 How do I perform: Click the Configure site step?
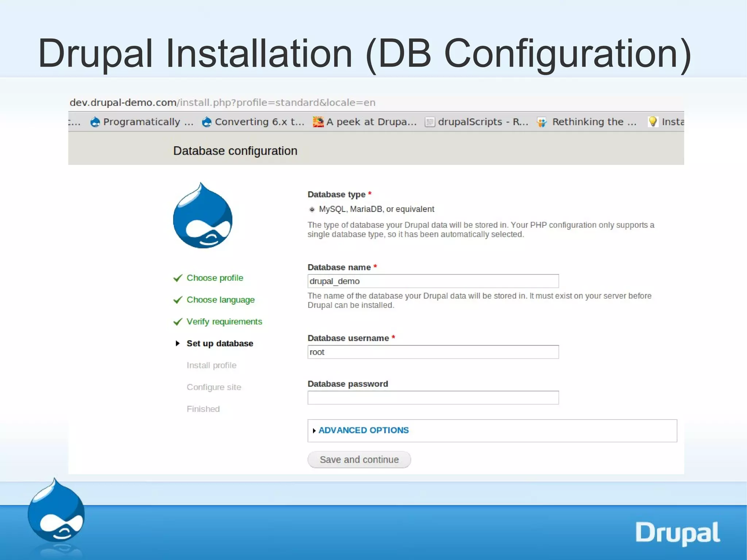coord(214,387)
